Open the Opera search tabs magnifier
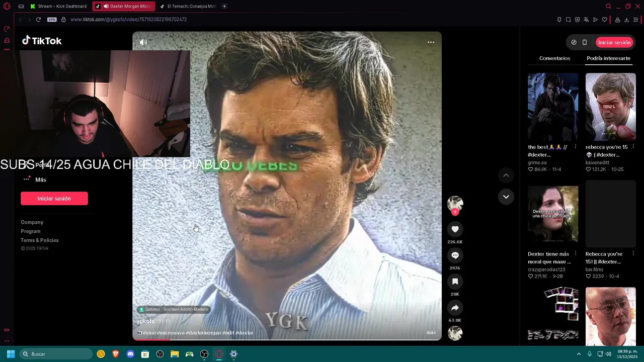The image size is (644, 362). click(x=608, y=6)
